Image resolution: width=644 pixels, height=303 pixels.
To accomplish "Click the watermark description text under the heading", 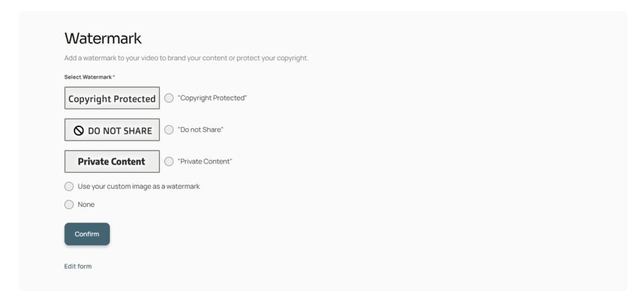I will coord(186,58).
